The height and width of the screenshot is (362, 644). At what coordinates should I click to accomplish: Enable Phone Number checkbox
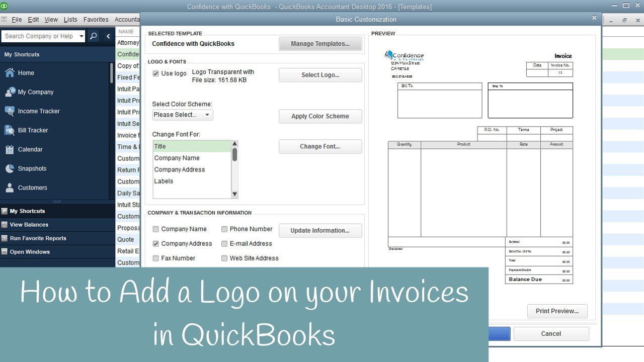pyautogui.click(x=224, y=229)
